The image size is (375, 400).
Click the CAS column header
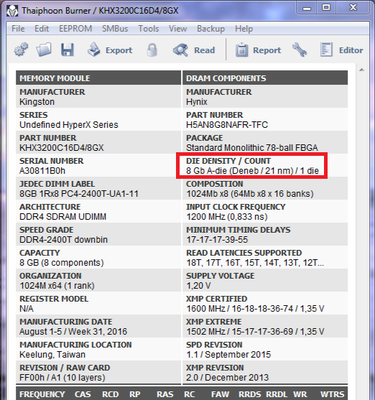click(x=82, y=394)
